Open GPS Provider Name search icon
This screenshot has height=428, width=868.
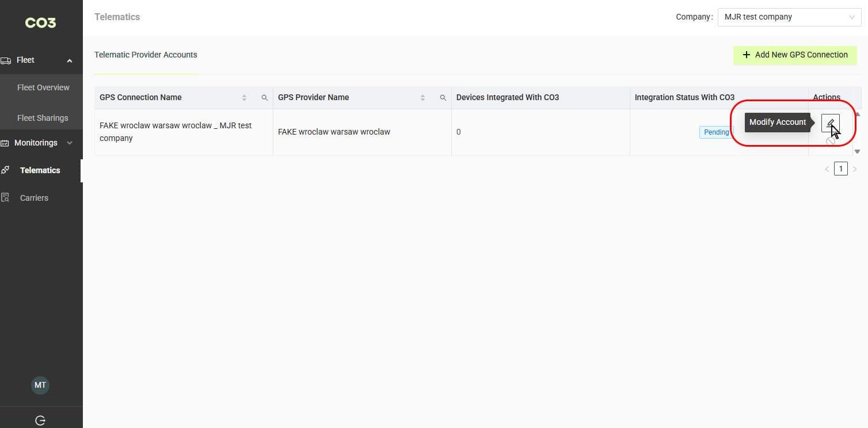point(443,98)
